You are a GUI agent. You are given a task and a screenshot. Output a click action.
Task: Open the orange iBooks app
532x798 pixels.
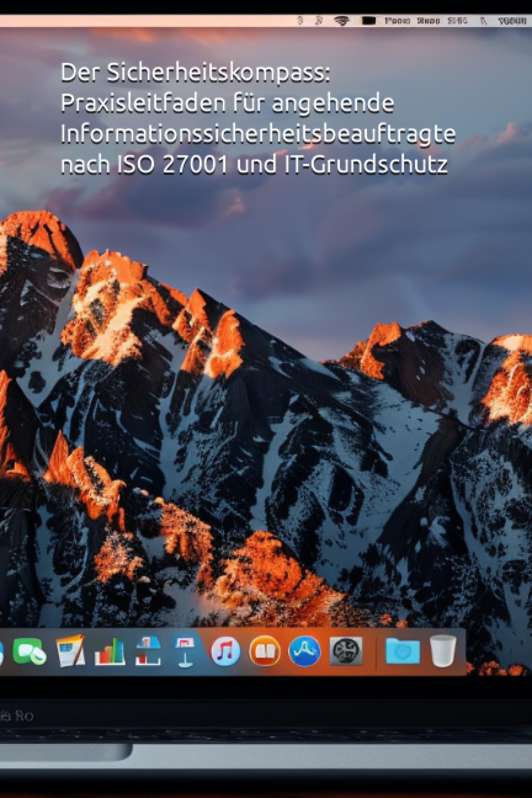coord(265,651)
